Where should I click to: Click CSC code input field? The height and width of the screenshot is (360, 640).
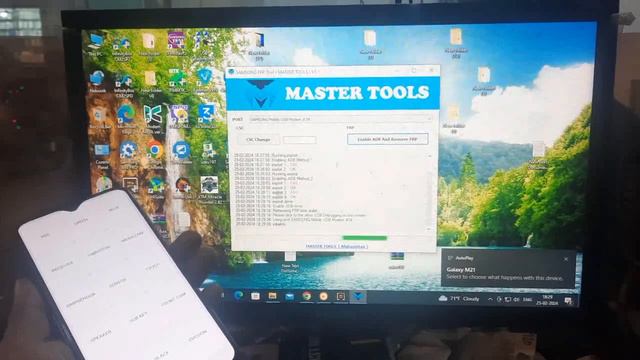click(x=300, y=140)
